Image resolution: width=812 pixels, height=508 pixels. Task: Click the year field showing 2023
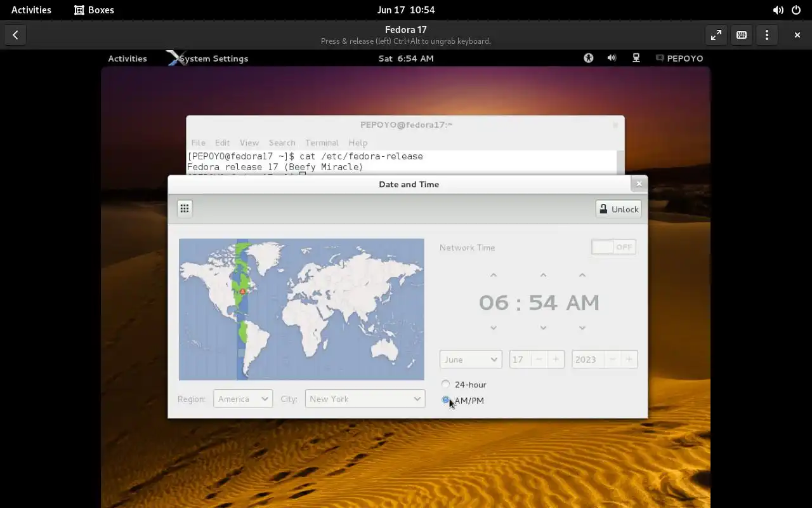click(x=588, y=359)
